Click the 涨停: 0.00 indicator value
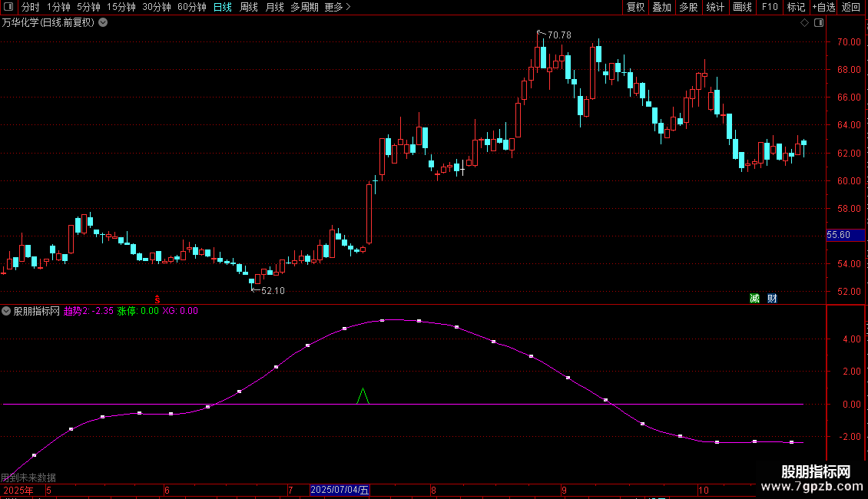The width and height of the screenshot is (868, 499). (137, 311)
